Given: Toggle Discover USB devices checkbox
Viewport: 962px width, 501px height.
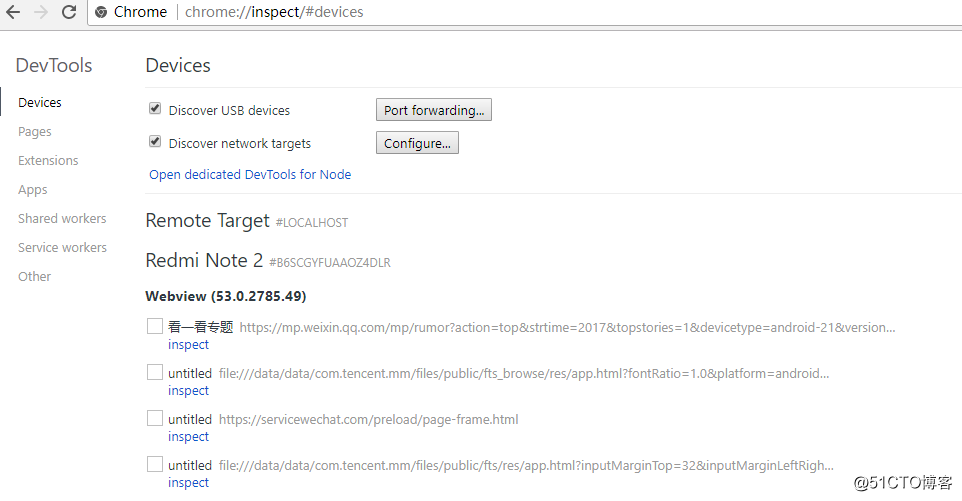Looking at the screenshot, I should [155, 109].
